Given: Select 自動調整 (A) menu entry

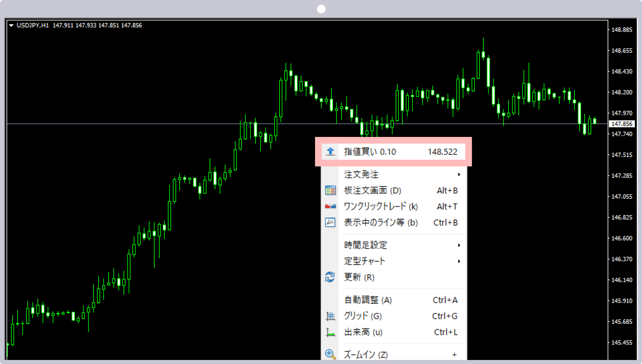Looking at the screenshot, I should tap(393, 300).
